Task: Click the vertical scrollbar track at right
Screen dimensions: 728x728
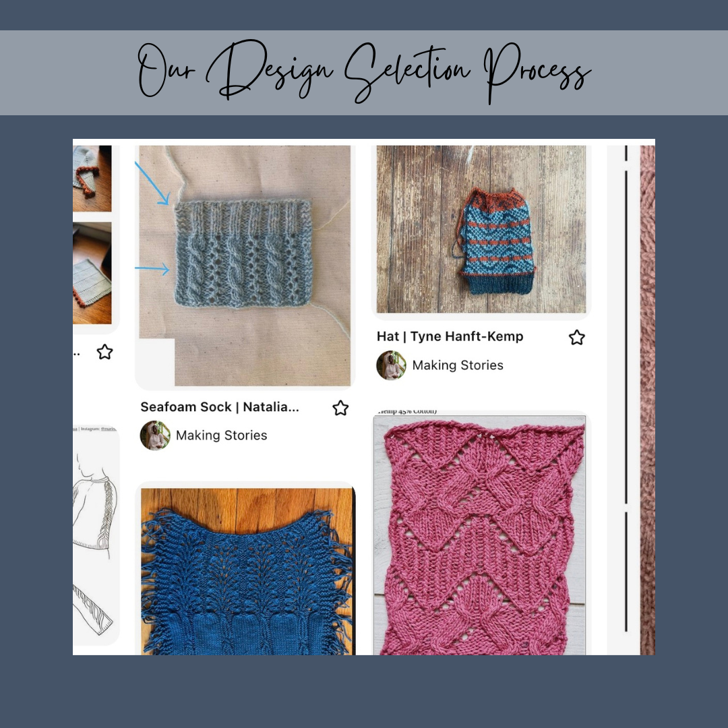Action: point(626,390)
